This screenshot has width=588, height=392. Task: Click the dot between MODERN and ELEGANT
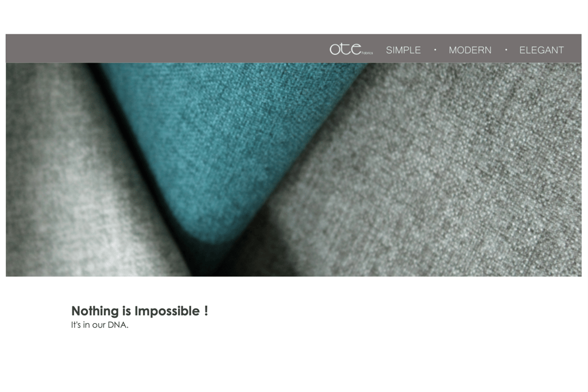pos(506,49)
